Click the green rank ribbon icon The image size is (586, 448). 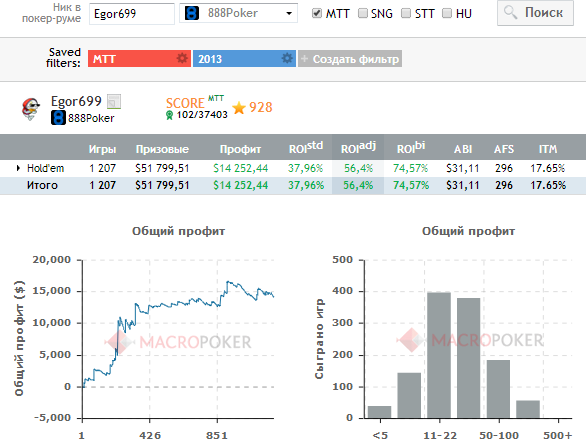[x=169, y=115]
